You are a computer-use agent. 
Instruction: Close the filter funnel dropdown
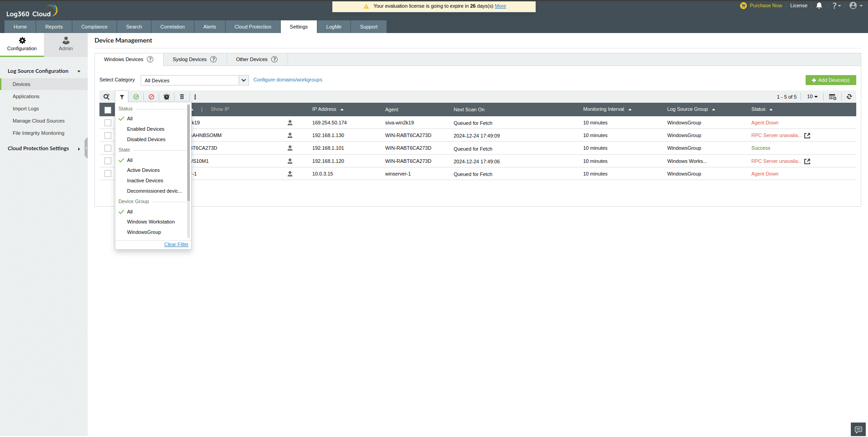point(122,97)
